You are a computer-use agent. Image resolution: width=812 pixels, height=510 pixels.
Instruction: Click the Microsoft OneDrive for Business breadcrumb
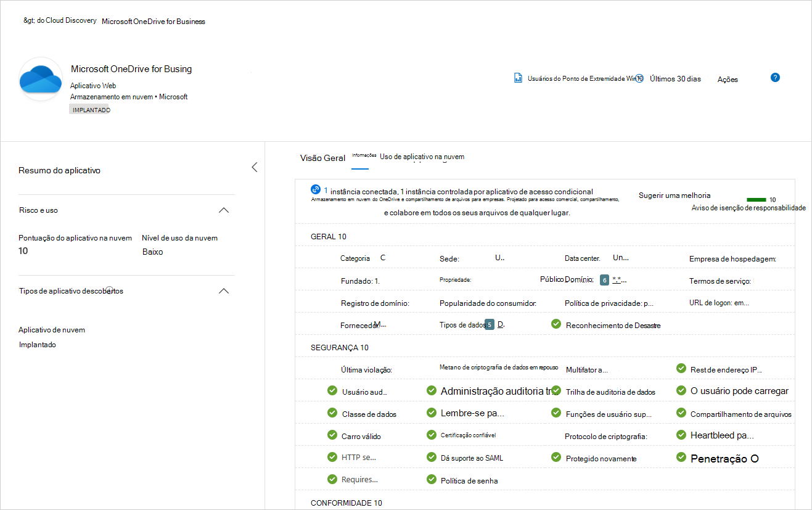[x=154, y=21]
